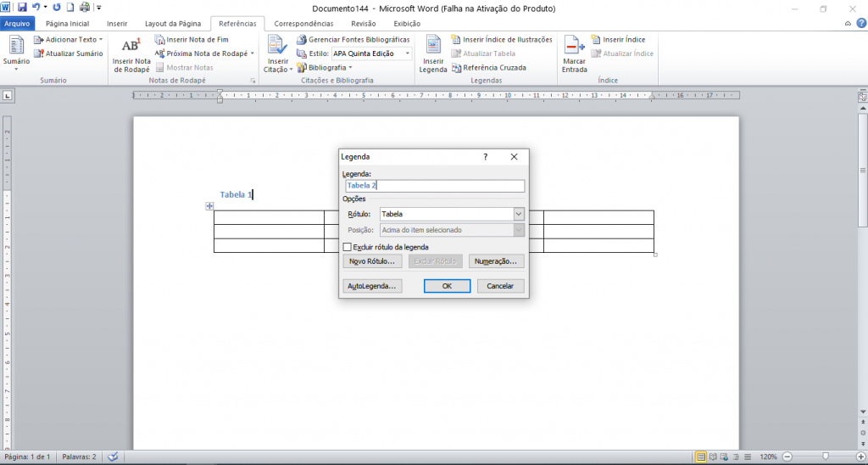Click Inserir Índice de Ilustrações
The height and width of the screenshot is (465, 868).
click(501, 40)
